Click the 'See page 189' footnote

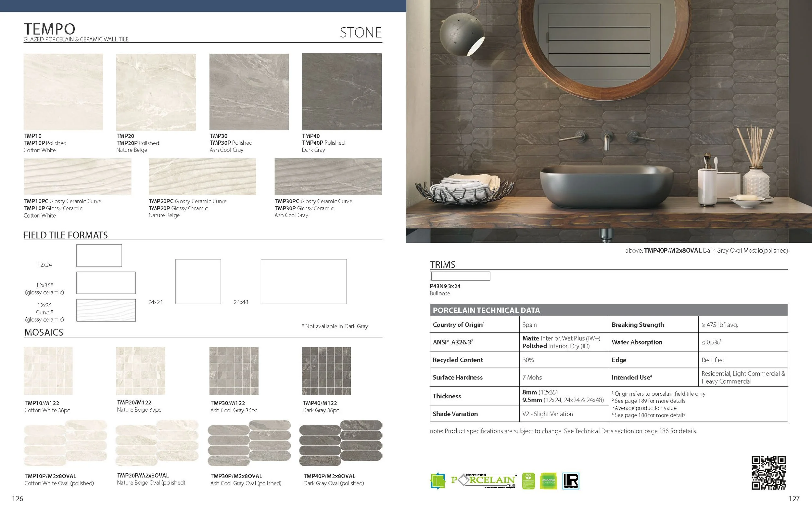(650, 401)
